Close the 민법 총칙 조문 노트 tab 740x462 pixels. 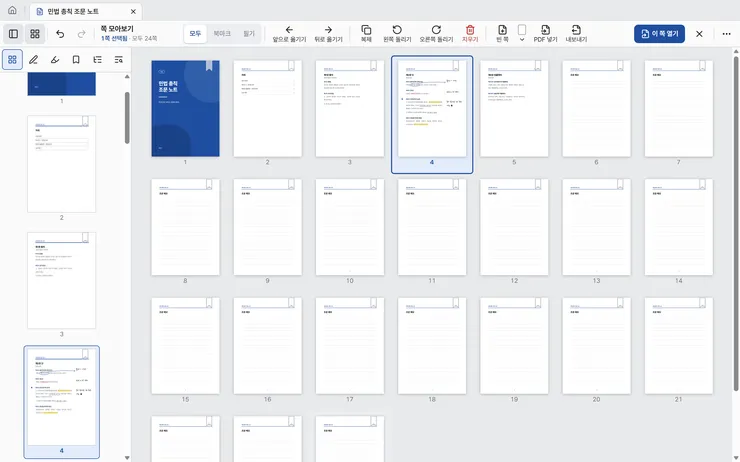133,11
